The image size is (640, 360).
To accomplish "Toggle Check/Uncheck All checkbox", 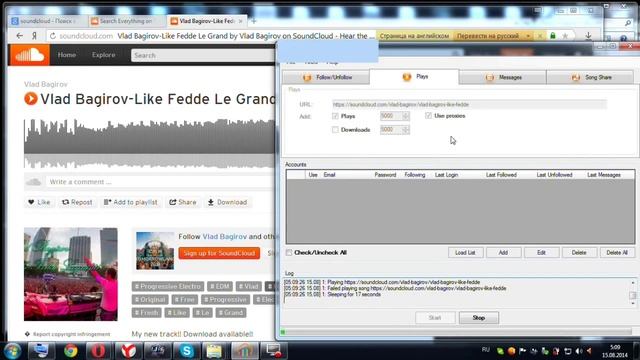I will (x=289, y=253).
